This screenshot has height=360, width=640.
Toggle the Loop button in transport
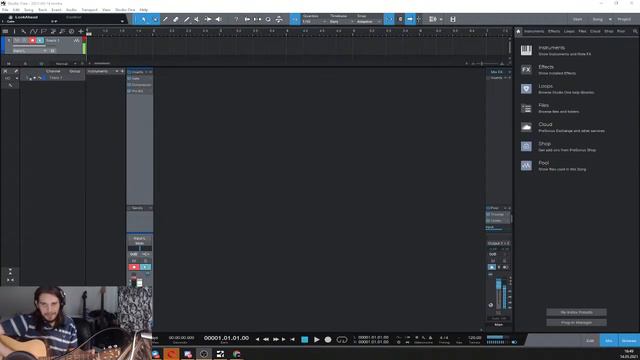click(x=342, y=340)
